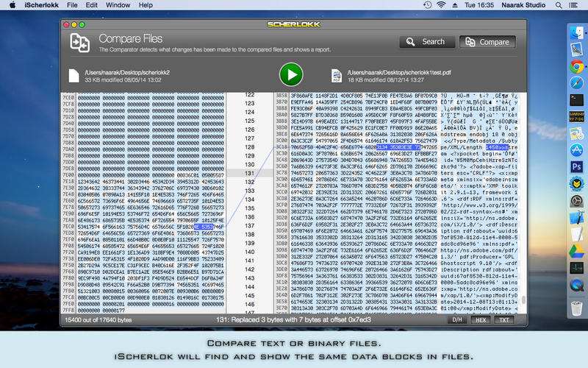
Task: Open the App Store from the dock
Action: [576, 150]
